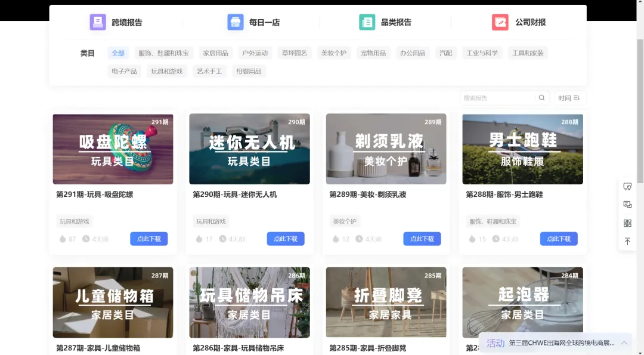The image size is (644, 355).
Task: Download the 第289期 剃须乳液 report
Action: [422, 239]
